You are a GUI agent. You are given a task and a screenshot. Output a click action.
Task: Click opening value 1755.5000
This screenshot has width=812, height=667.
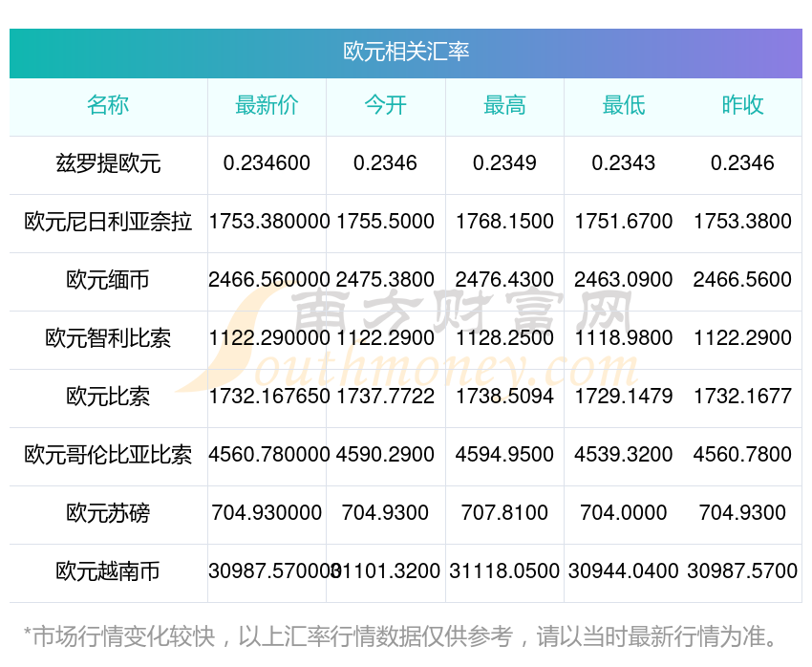point(385,222)
